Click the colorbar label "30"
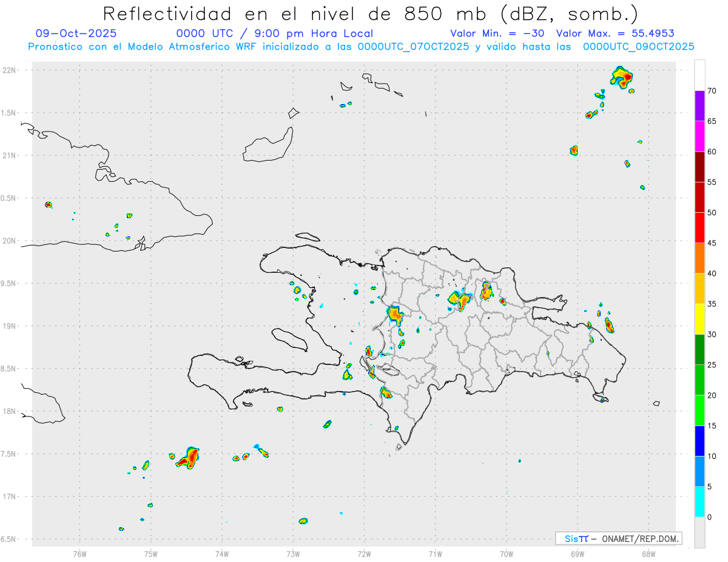Image resolution: width=728 pixels, height=562 pixels. point(712,335)
